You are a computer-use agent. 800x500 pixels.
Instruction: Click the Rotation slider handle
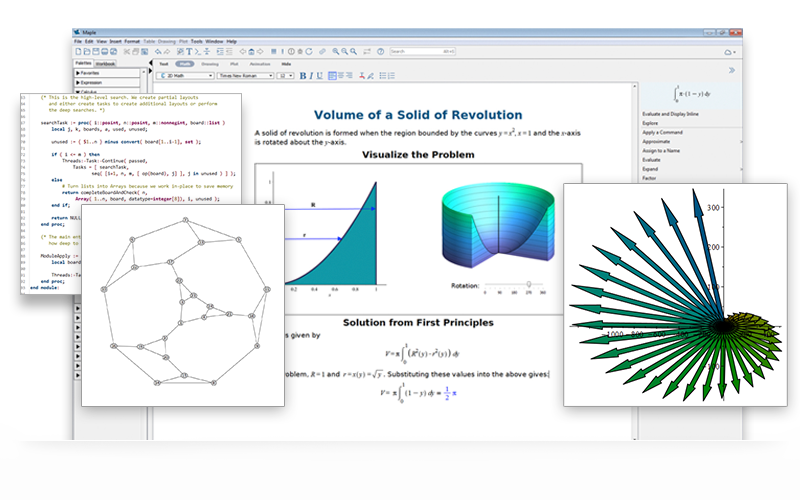point(528,285)
